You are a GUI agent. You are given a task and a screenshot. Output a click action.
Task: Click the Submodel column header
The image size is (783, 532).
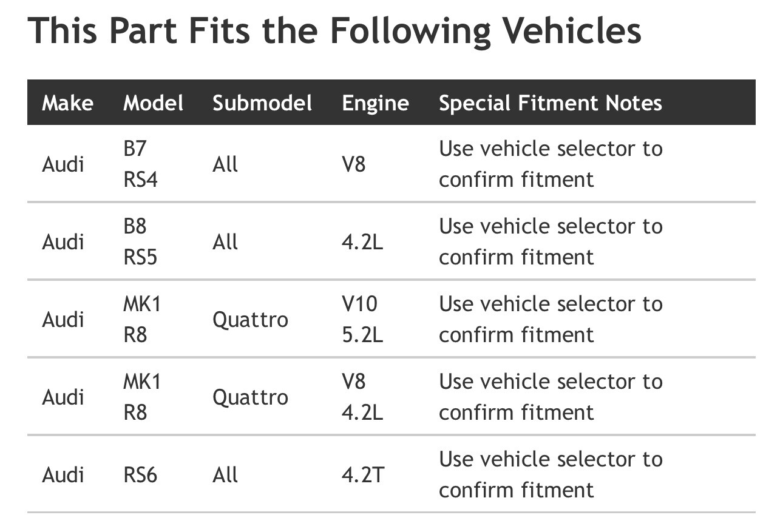(x=262, y=103)
